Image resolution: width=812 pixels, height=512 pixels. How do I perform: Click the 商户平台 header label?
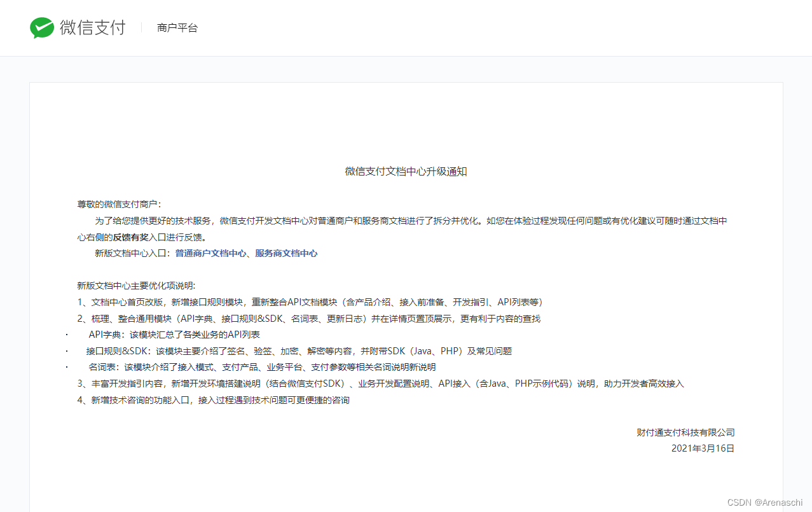coord(177,27)
